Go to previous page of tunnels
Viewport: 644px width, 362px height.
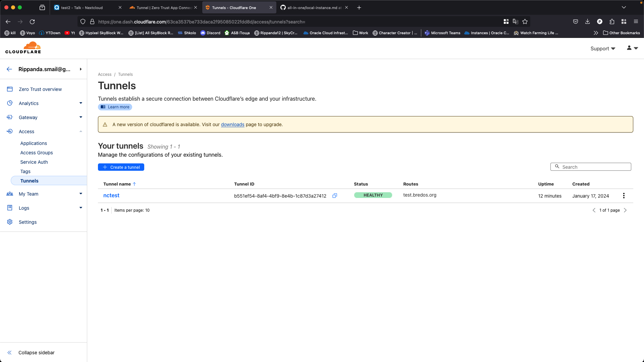click(x=594, y=210)
